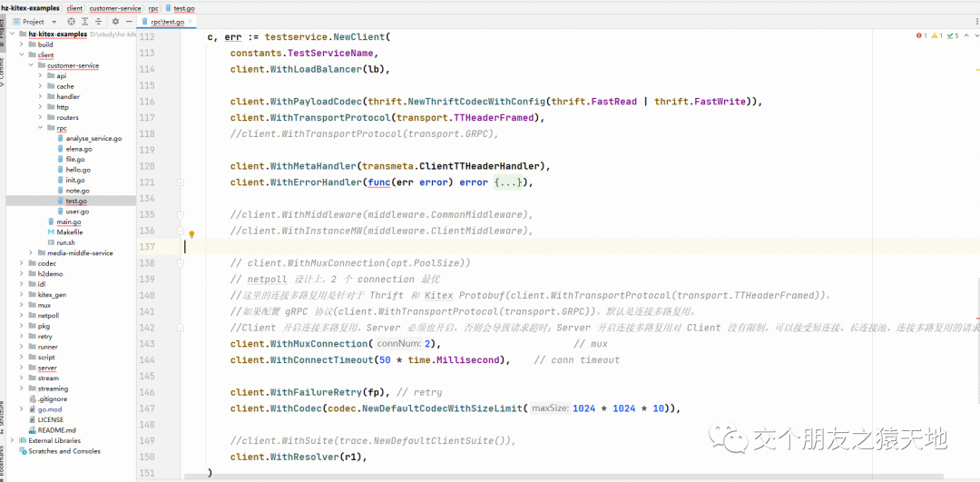This screenshot has height=482, width=980.
Task: Click the Collapse All icon in Project toolbar
Action: 98,21
